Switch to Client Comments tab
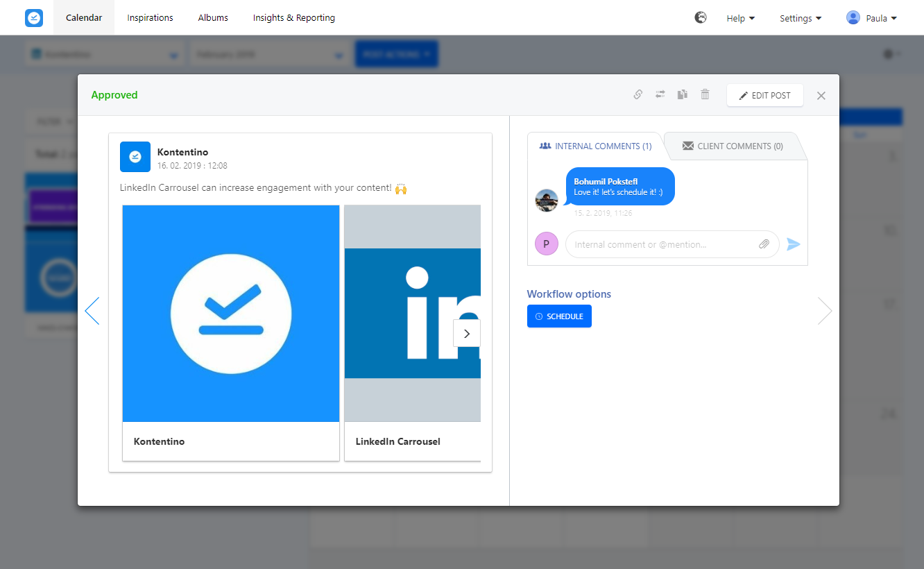 coord(733,146)
